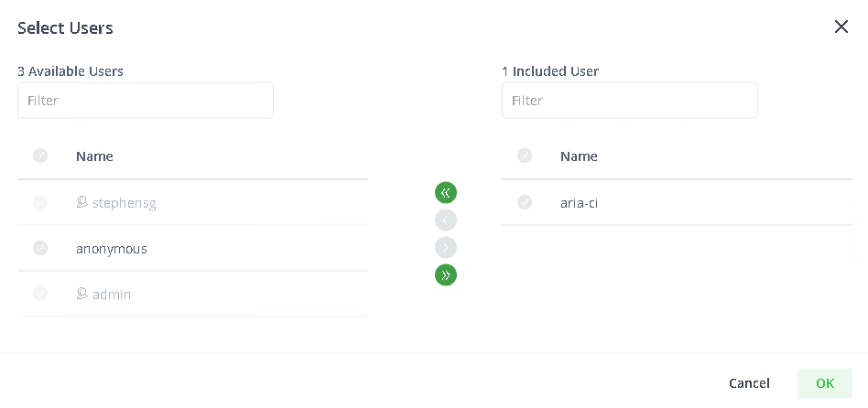
Task: Click the single left chevron move button
Action: pos(446,220)
